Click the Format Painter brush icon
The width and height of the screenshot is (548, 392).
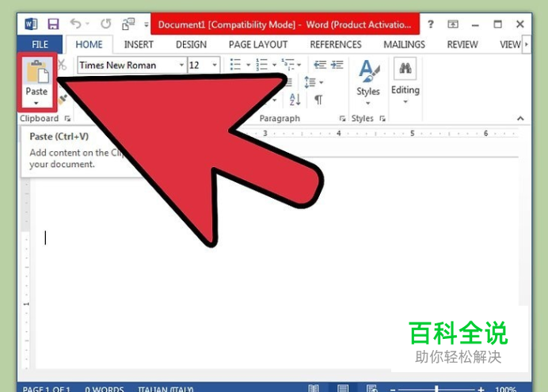tap(63, 100)
